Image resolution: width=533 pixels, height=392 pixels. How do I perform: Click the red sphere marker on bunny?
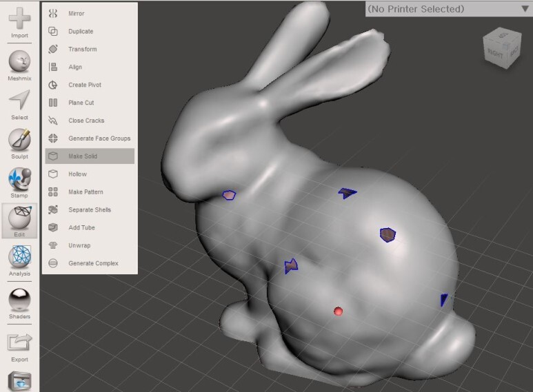338,311
